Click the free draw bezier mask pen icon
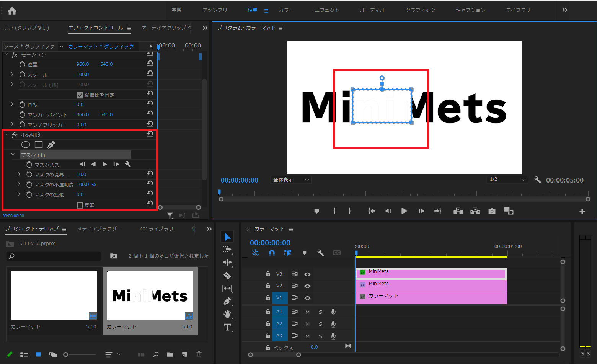597x364 pixels. coord(51,144)
